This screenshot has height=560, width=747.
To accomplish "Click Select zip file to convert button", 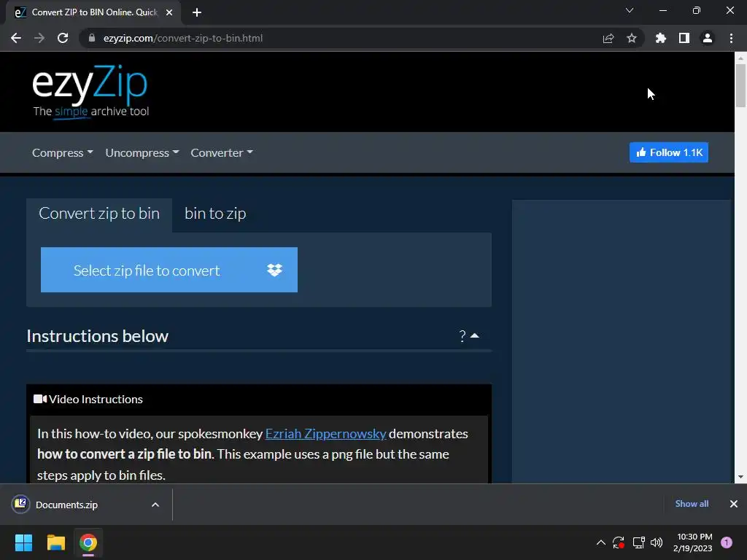I will click(x=169, y=270).
